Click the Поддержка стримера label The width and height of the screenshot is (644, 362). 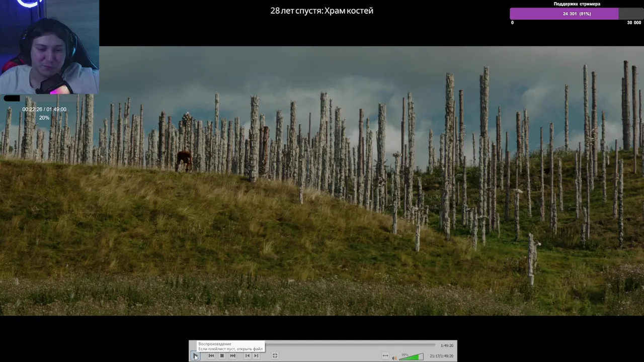click(x=577, y=4)
